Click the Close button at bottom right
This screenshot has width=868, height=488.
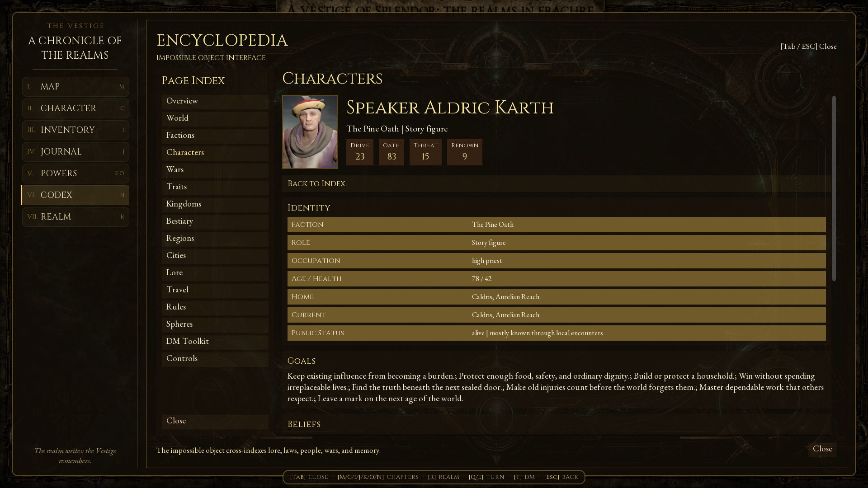tap(822, 449)
